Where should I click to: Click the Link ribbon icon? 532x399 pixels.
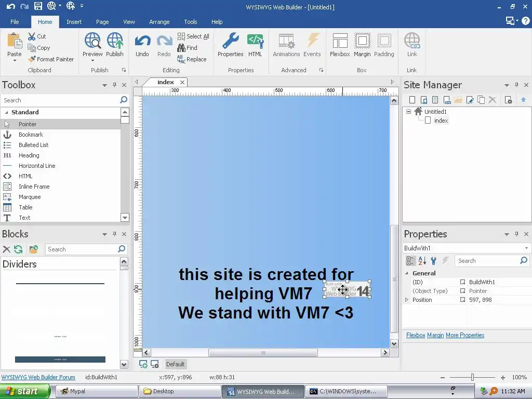point(412,41)
